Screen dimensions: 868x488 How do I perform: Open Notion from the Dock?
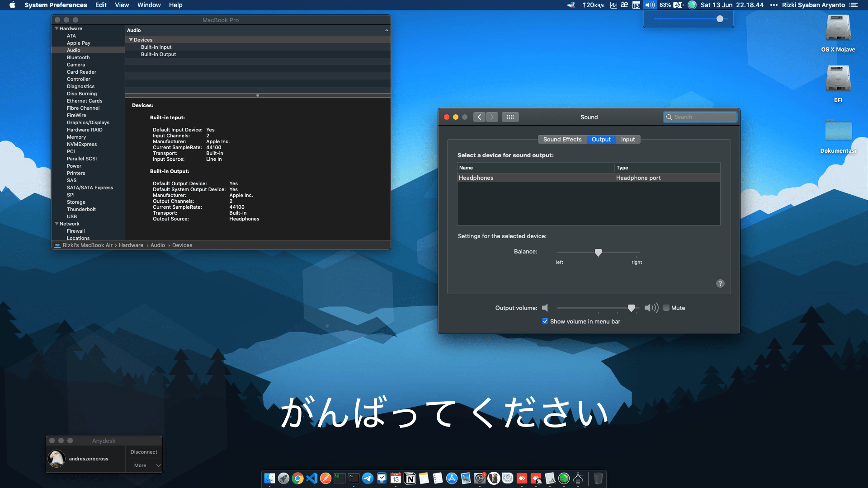(410, 478)
